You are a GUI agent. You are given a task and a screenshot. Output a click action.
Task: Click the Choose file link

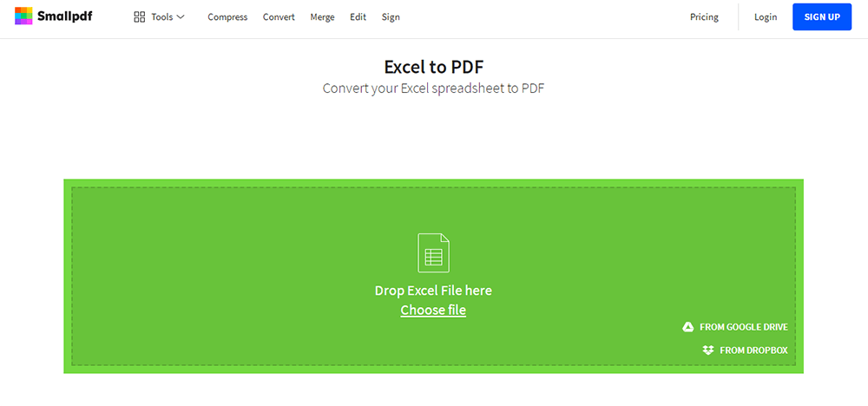pos(433,311)
